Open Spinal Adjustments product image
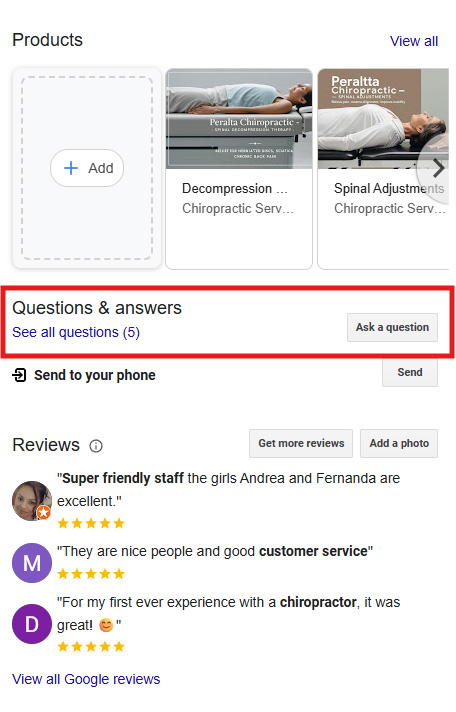The image size is (456, 712). (383, 119)
